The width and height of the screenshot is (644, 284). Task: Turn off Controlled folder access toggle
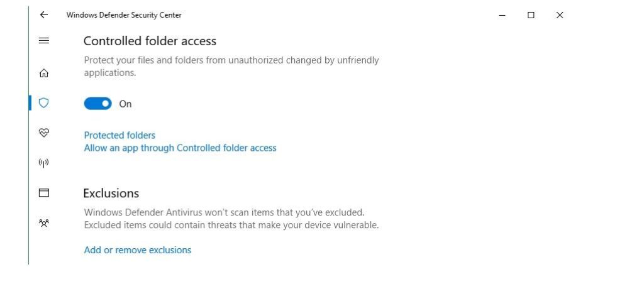click(97, 104)
